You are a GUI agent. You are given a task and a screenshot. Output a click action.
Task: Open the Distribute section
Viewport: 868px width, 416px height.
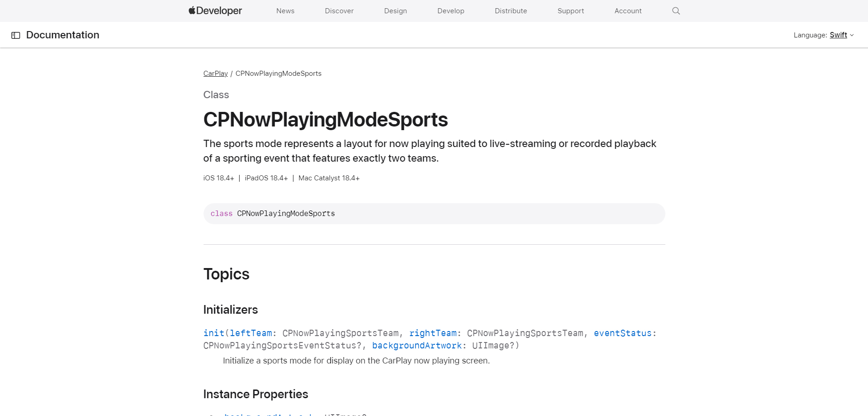(511, 11)
